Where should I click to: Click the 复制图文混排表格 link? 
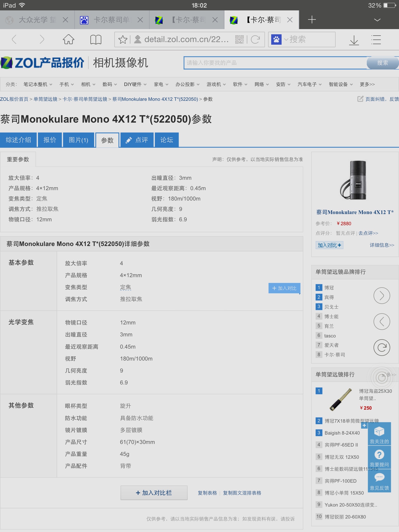(242, 493)
